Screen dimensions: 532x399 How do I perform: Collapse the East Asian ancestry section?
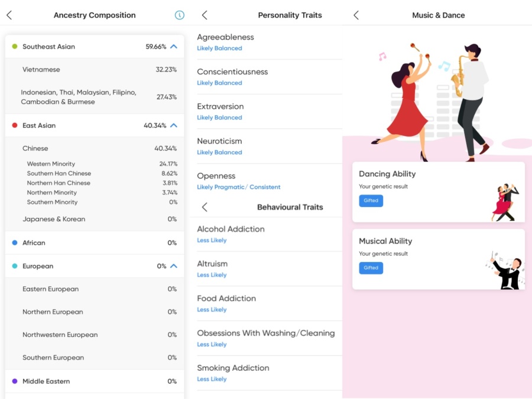click(x=174, y=125)
